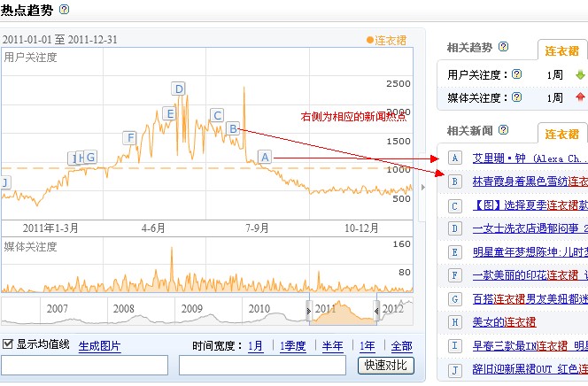Image resolution: width=588 pixels, height=386 pixels.
Task: Click the help icon next to 相关趋势
Action: [504, 47]
